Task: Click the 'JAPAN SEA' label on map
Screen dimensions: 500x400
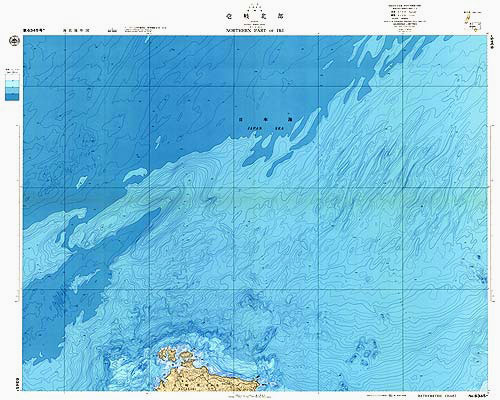Action: coord(264,128)
